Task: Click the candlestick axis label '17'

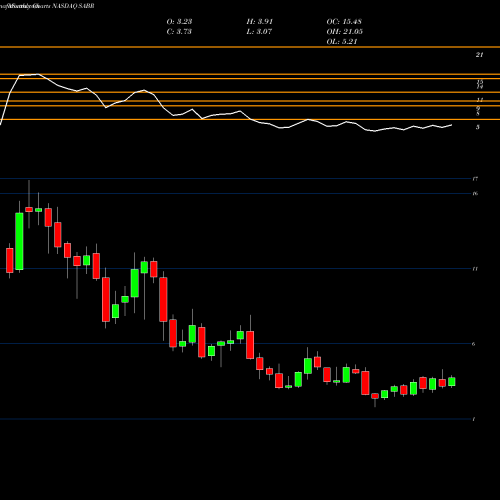Action: [475, 179]
